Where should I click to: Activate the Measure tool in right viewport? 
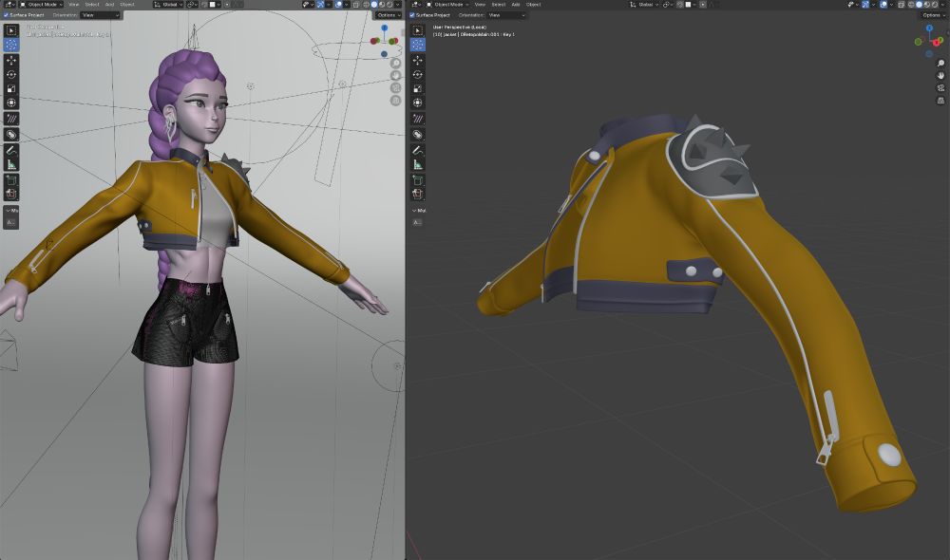[x=417, y=164]
